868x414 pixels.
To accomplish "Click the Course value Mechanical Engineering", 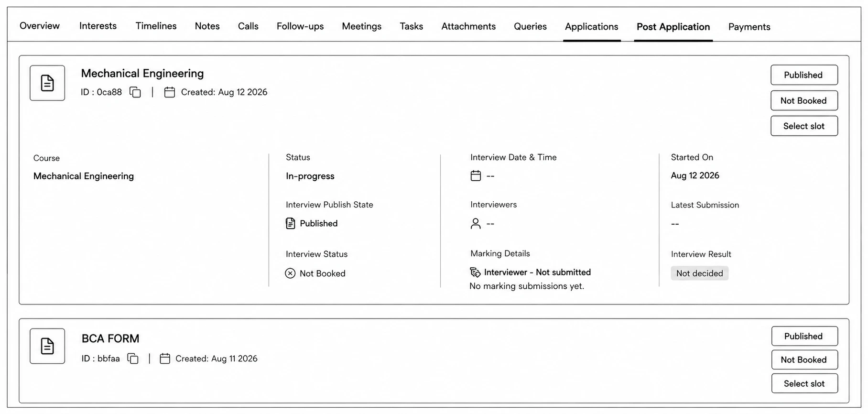I will pos(84,176).
